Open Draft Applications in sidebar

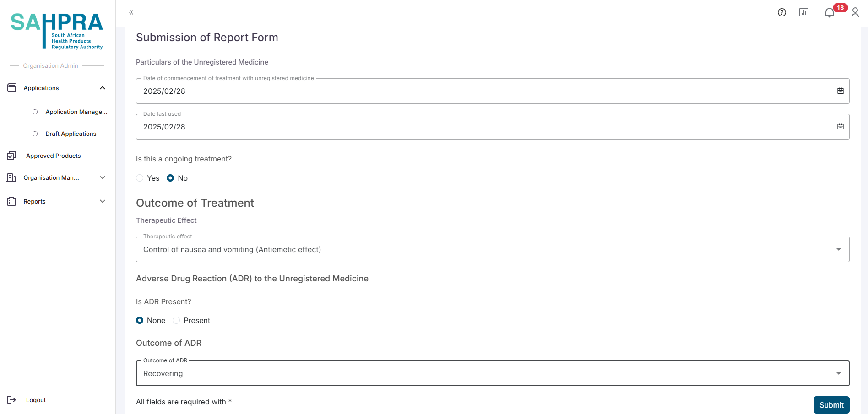(x=71, y=134)
